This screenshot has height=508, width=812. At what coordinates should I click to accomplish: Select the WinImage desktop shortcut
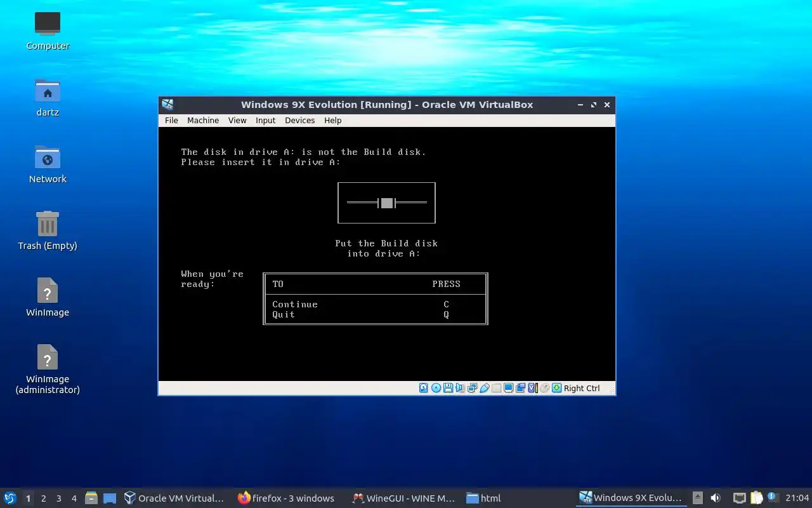point(48,297)
